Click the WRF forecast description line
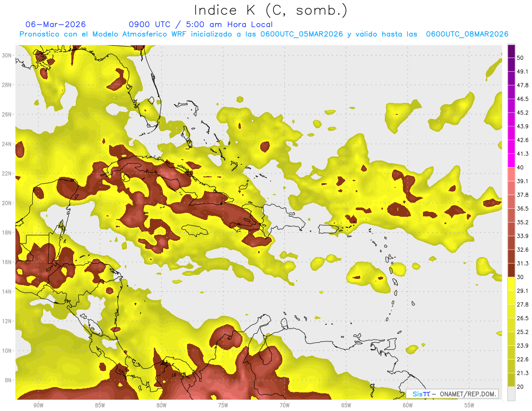This screenshot has height=411, width=532. click(264, 34)
